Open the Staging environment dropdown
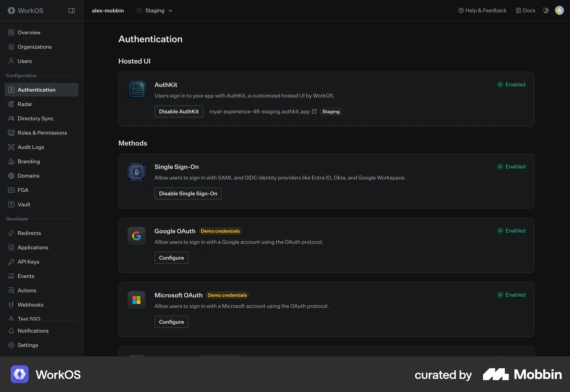 [x=155, y=10]
